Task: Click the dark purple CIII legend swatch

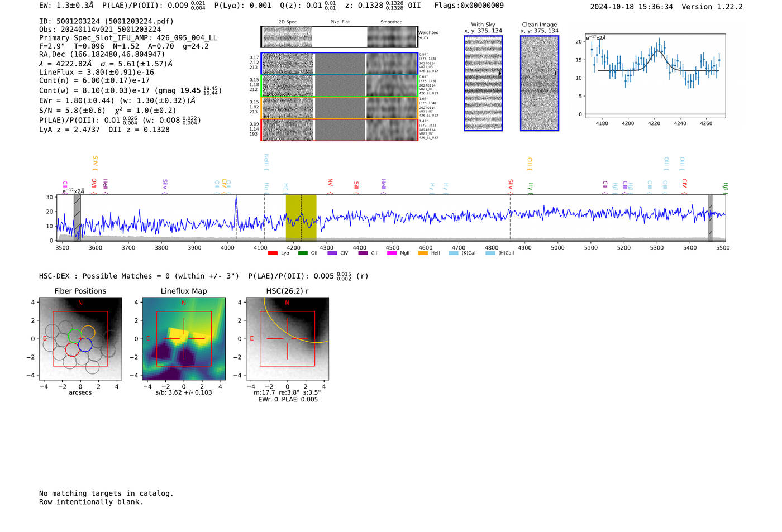Action: pyautogui.click(x=363, y=253)
